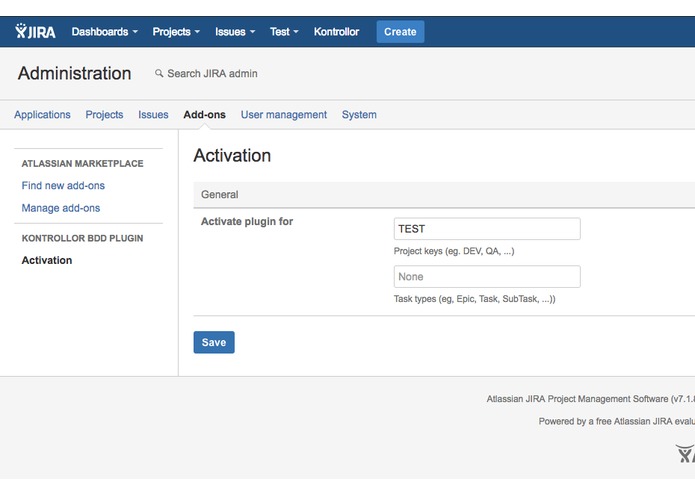Select Activation in the sidebar
Viewport: 695px width, 494px height.
[x=47, y=261]
